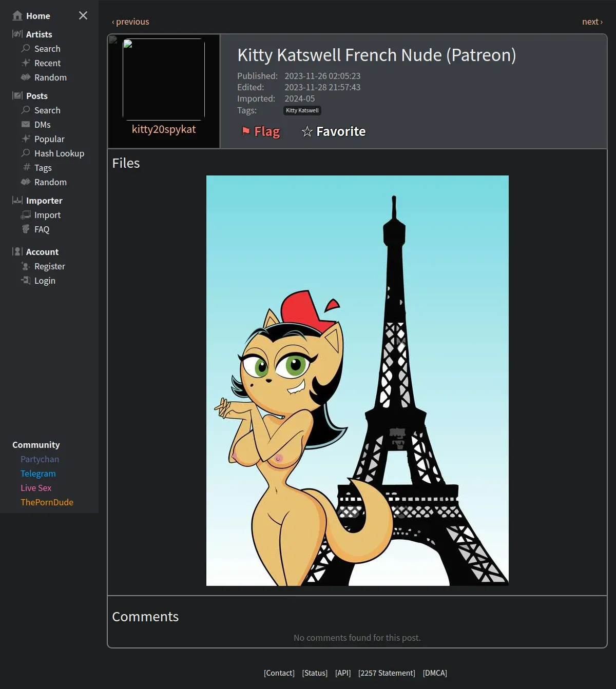Go to the previous post
This screenshot has width=616, height=689.
point(130,22)
